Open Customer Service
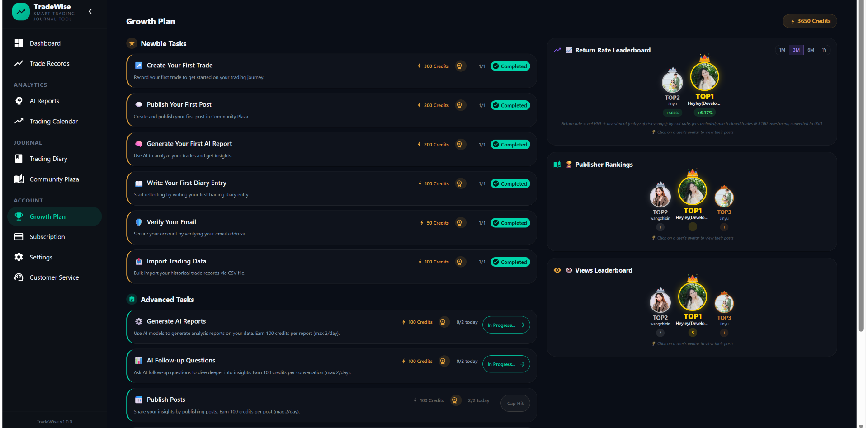 point(54,277)
